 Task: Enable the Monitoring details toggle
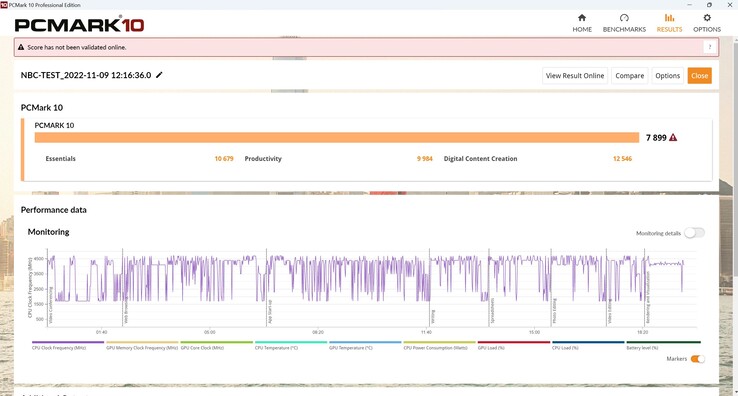pyautogui.click(x=694, y=233)
